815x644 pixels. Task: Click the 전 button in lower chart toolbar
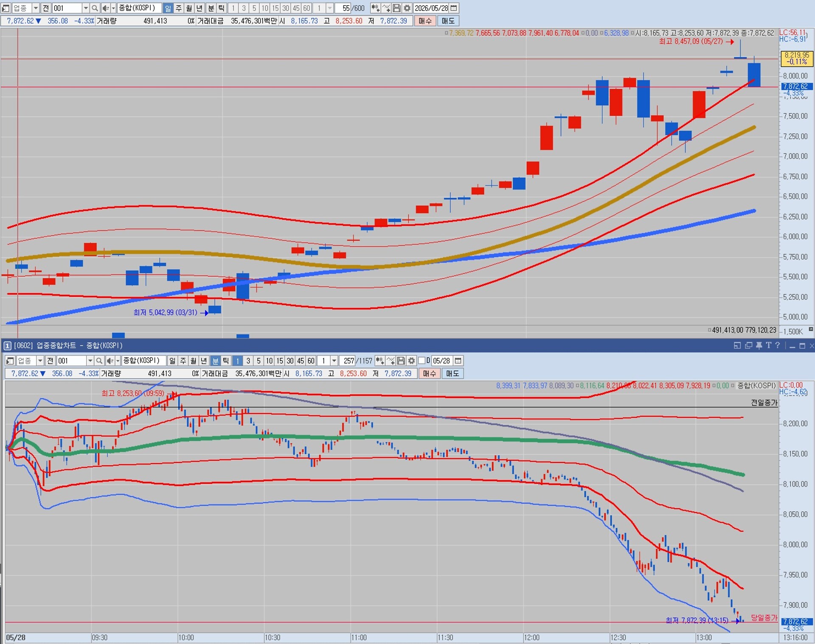[51, 361]
